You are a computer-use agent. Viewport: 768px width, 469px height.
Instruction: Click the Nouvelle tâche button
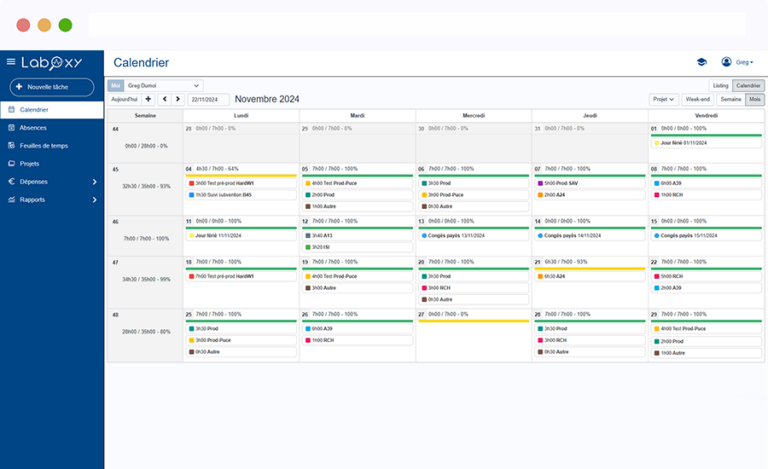click(52, 87)
